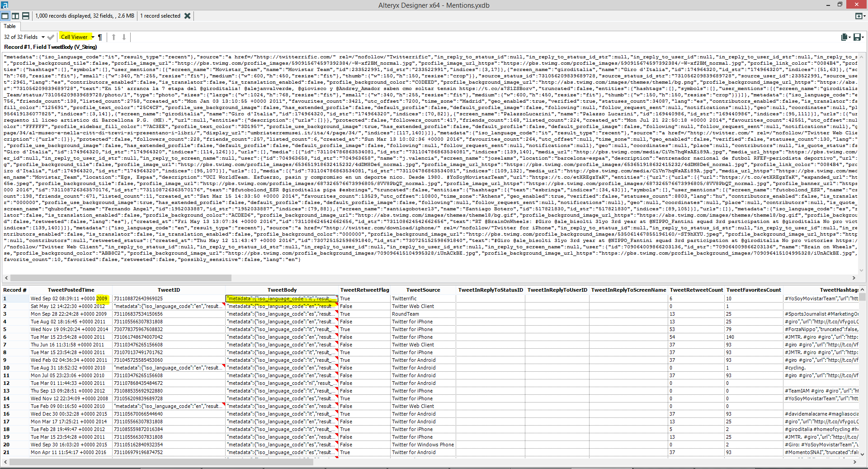Click the TweetRetweetFlag column header
The width and height of the screenshot is (868, 469).
(x=364, y=290)
